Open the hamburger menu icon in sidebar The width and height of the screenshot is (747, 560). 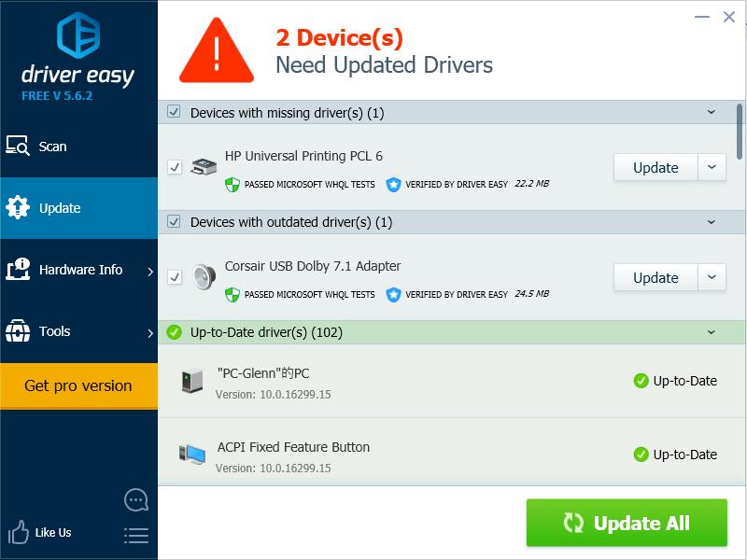[x=136, y=536]
